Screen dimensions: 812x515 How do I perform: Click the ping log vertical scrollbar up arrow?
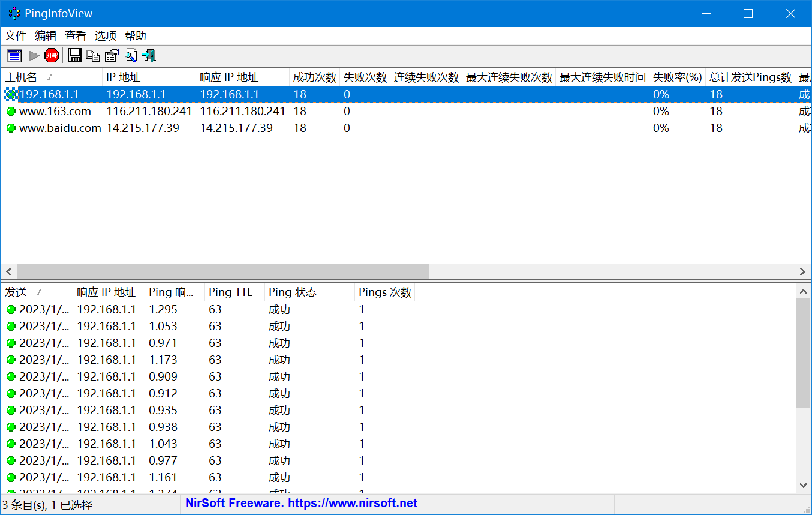click(x=804, y=292)
